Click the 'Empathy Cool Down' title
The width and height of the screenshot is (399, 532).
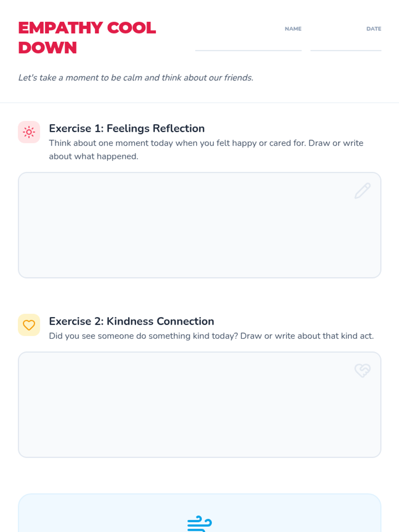(87, 28)
